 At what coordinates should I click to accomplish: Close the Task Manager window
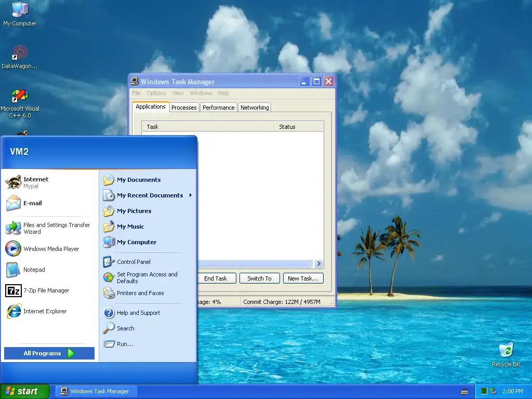point(328,82)
